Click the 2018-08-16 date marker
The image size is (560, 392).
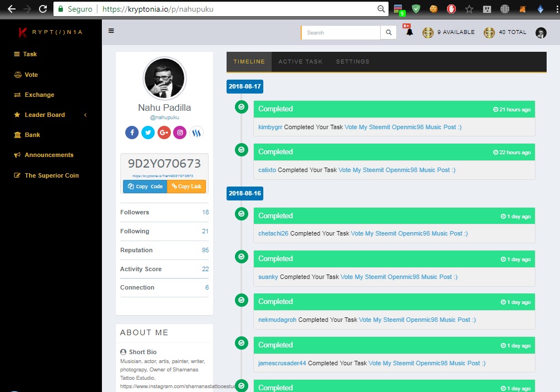pos(244,193)
